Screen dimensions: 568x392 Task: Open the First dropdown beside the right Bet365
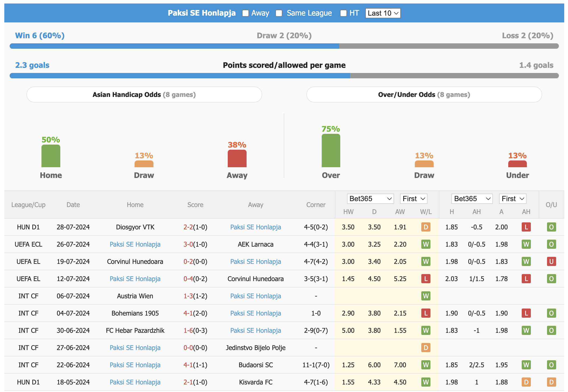513,199
